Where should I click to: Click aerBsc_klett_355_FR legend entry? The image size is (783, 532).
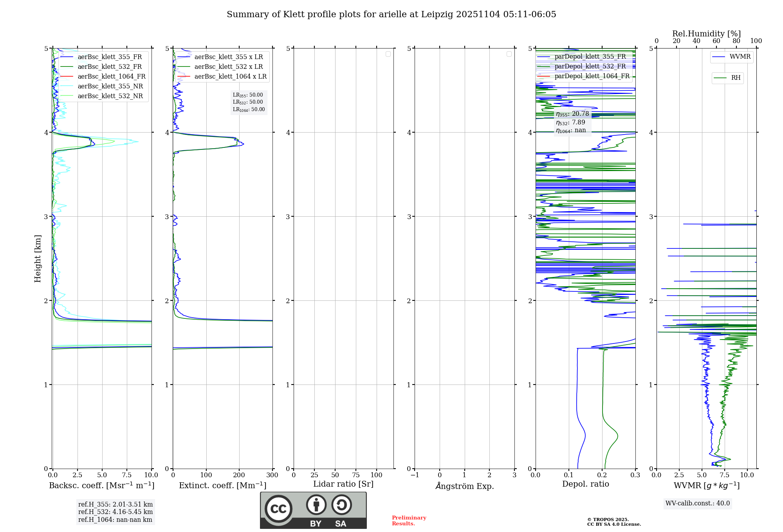pos(110,57)
